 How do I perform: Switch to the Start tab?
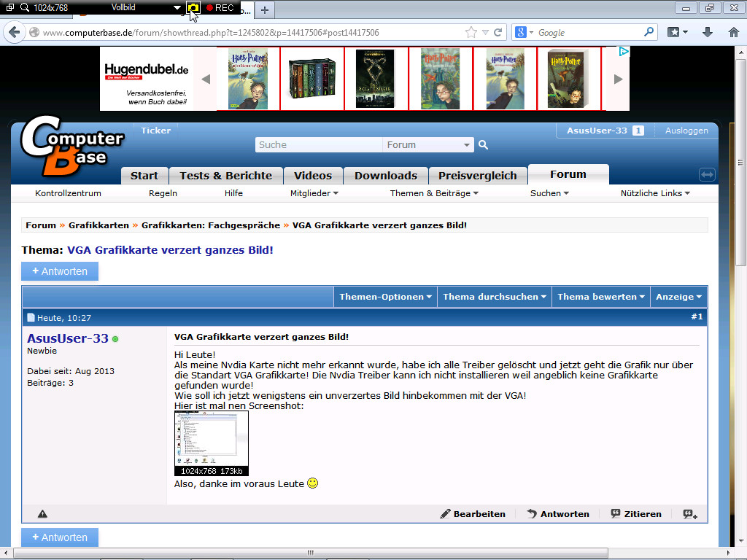coord(144,176)
